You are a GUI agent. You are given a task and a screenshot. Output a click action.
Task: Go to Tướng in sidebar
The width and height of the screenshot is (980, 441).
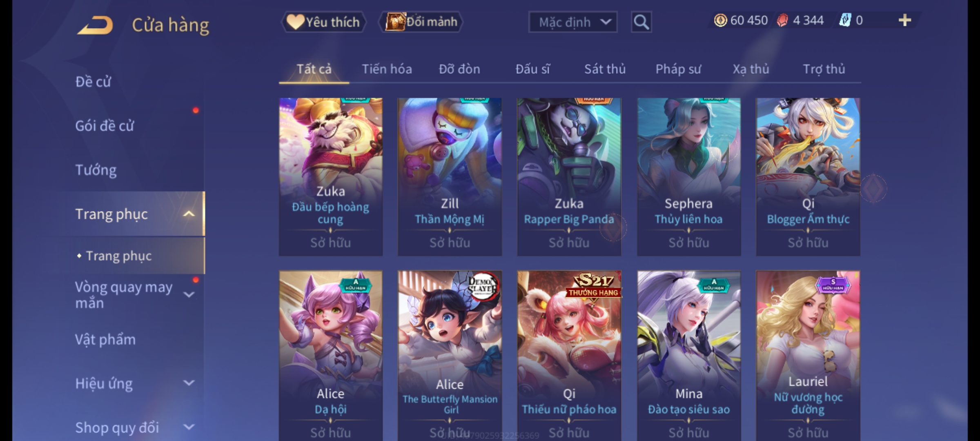(96, 170)
